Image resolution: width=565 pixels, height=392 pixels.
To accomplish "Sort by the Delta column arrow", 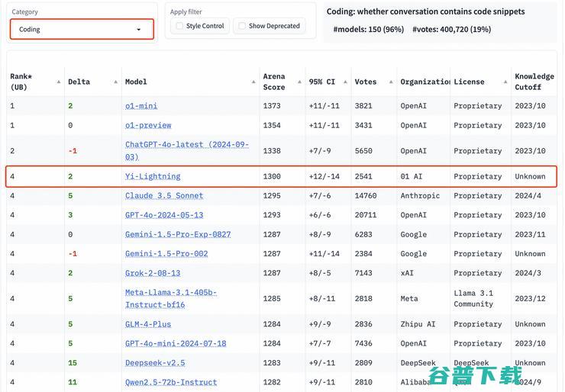I will pyautogui.click(x=115, y=82).
